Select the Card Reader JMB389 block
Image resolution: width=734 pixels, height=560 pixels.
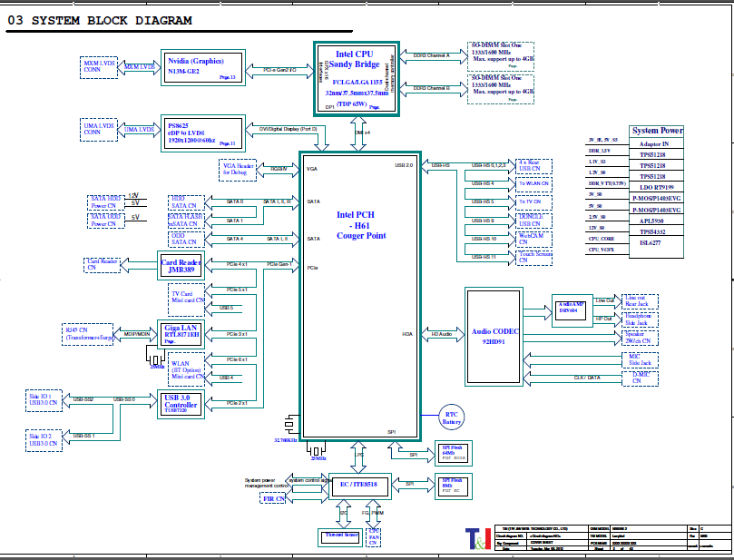pos(181,266)
